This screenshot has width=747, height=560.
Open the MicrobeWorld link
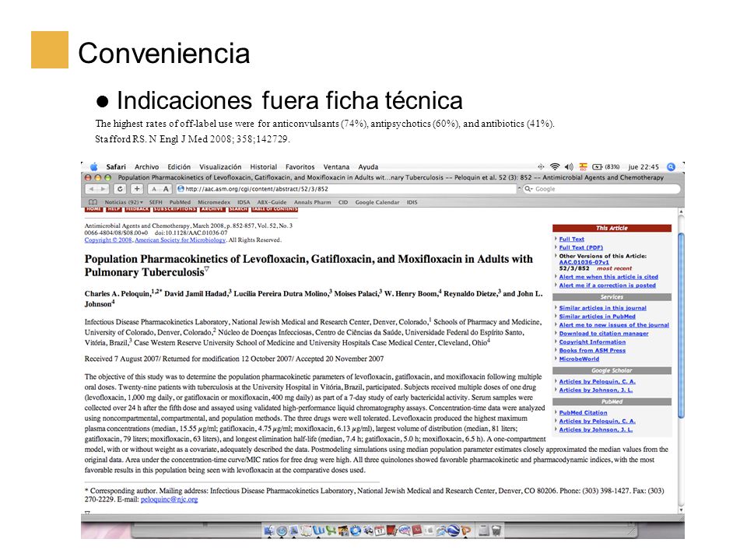(579, 359)
